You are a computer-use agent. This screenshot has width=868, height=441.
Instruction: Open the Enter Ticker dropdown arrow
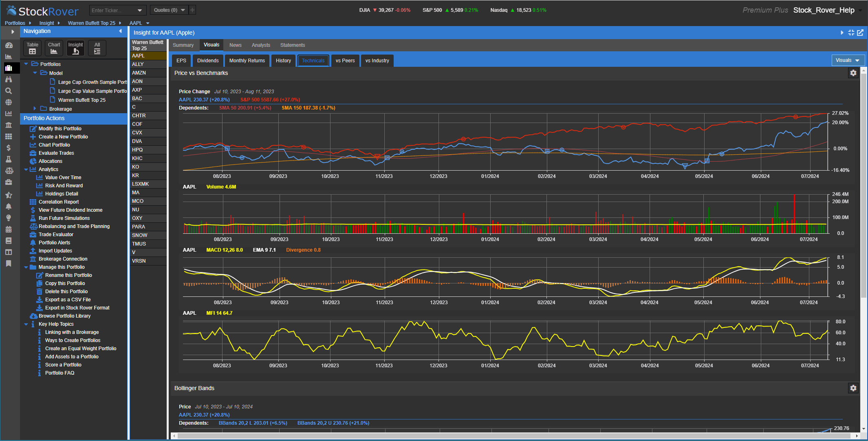pos(140,10)
